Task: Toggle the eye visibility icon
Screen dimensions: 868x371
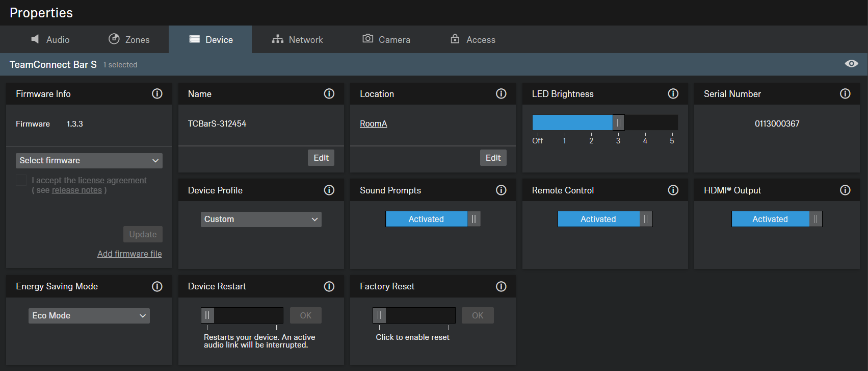Action: pyautogui.click(x=851, y=64)
